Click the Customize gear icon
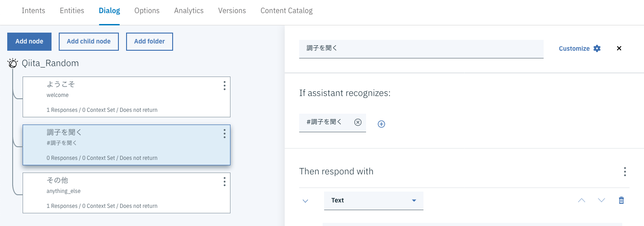 pos(597,48)
